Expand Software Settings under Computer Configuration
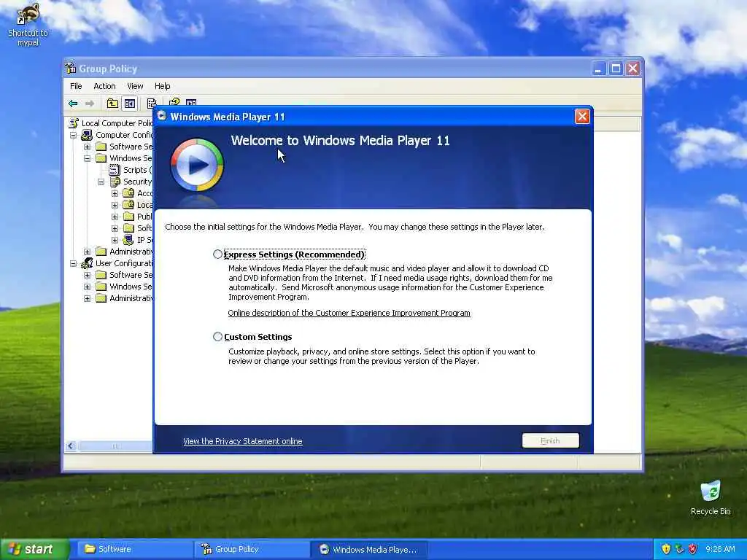This screenshot has width=747, height=560. (88, 147)
